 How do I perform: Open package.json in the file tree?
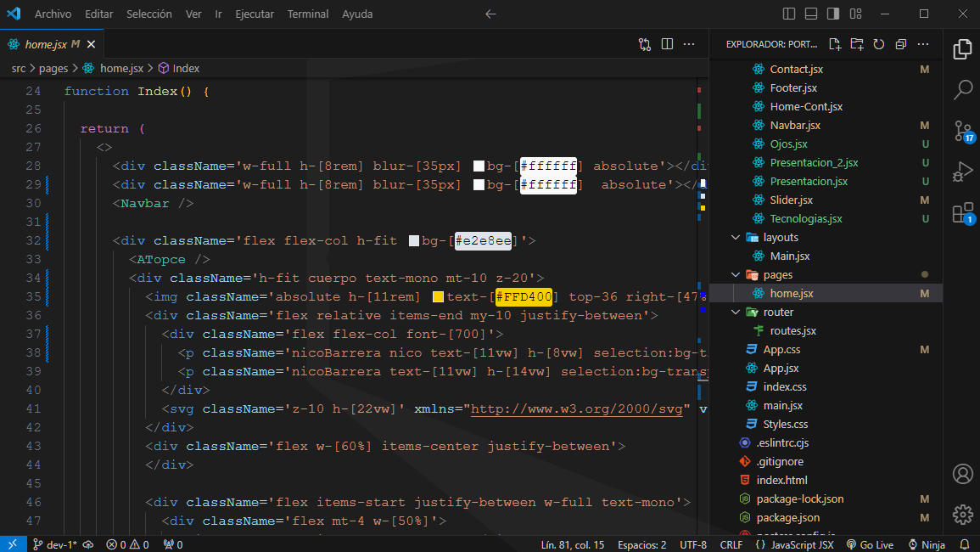click(x=787, y=517)
